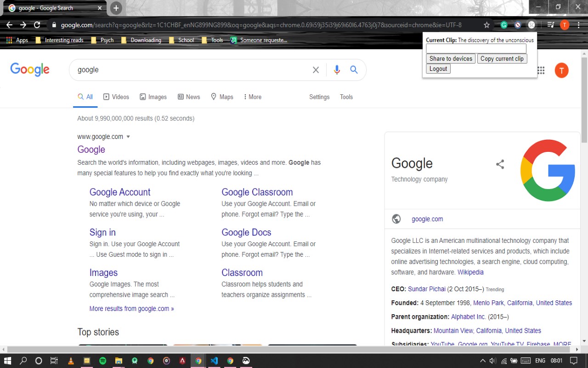
Task: Switch to the Maps results tab
Action: [x=222, y=97]
